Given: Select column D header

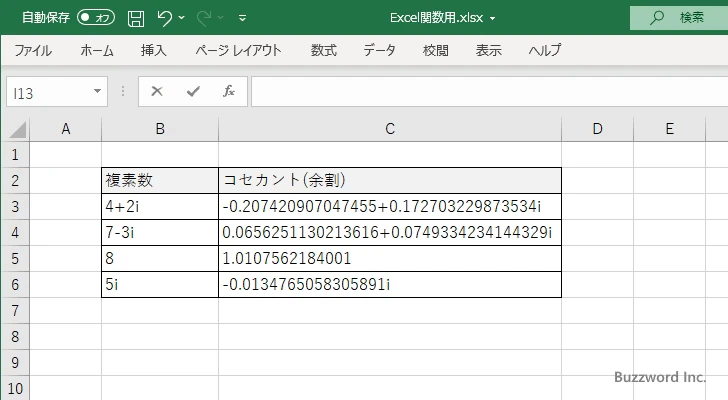Looking at the screenshot, I should pyautogui.click(x=598, y=129).
